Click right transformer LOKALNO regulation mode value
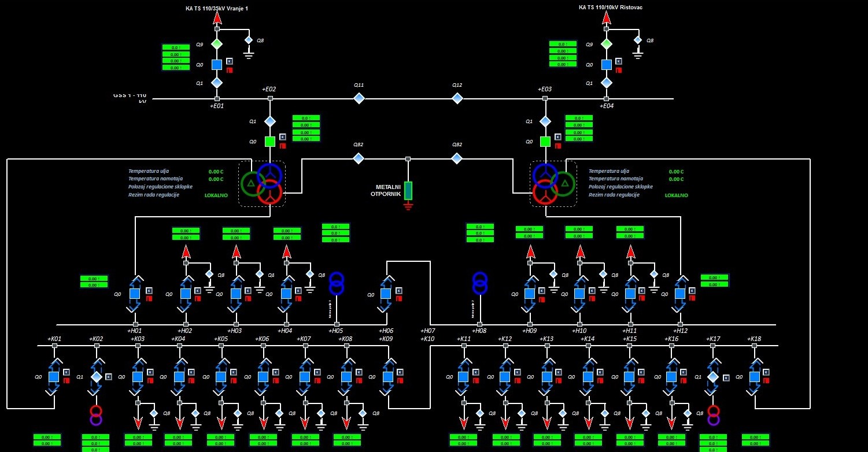This screenshot has width=868, height=452. click(x=677, y=195)
